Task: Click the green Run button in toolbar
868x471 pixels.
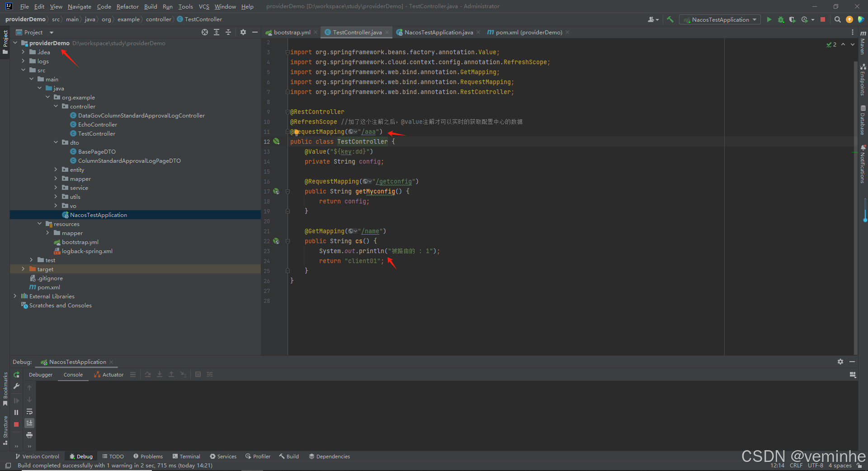Action: 769,19
